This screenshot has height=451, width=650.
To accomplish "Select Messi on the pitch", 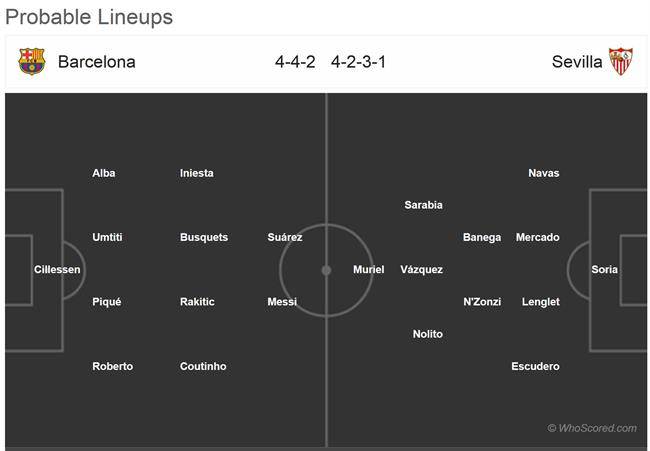I will pos(282,302).
